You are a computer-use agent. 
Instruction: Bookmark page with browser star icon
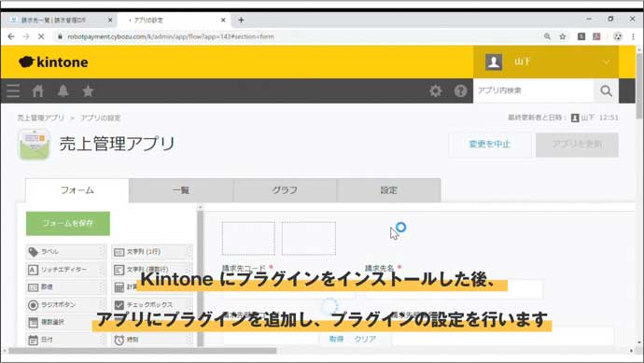point(563,36)
